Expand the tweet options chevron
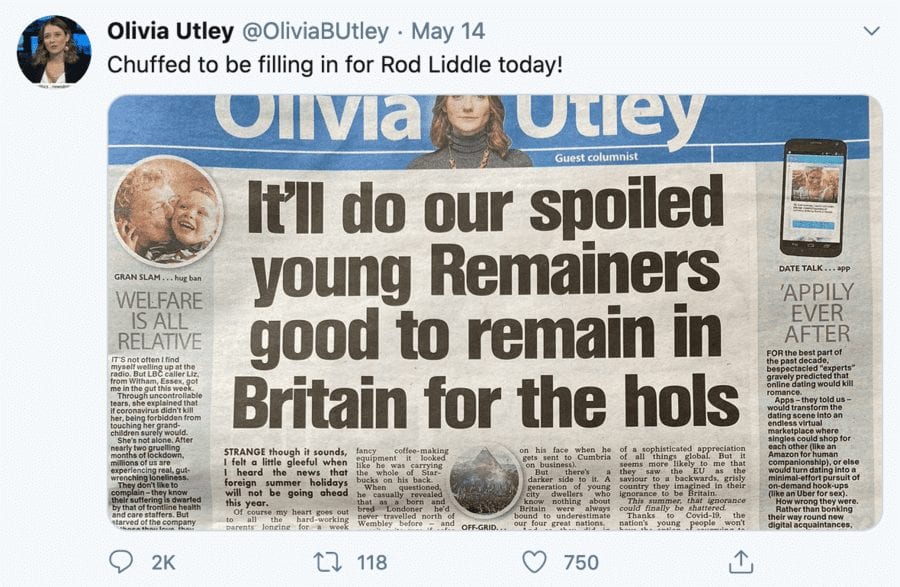This screenshot has height=587, width=900. (871, 31)
